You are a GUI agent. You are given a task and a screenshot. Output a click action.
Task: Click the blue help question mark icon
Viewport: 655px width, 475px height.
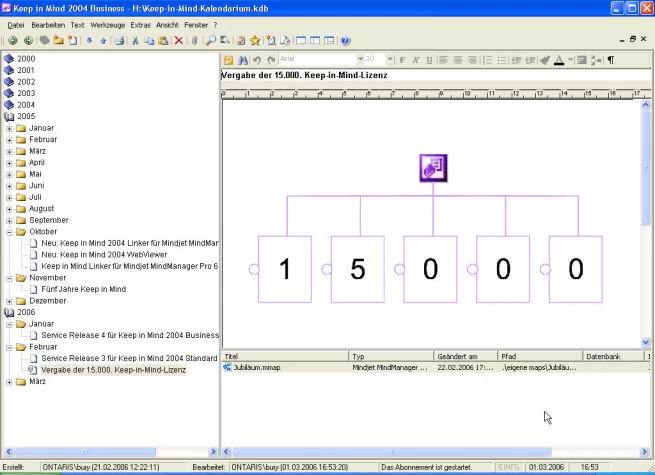click(346, 41)
